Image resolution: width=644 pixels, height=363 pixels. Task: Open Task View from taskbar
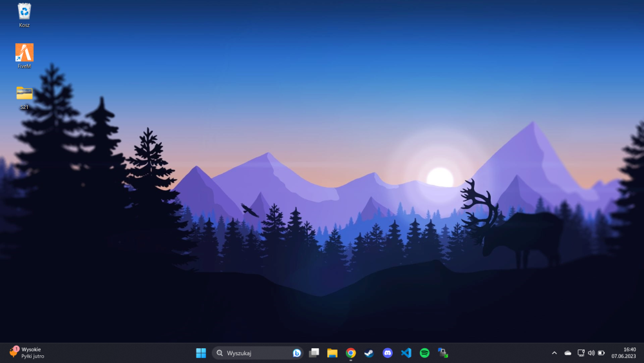click(x=314, y=353)
